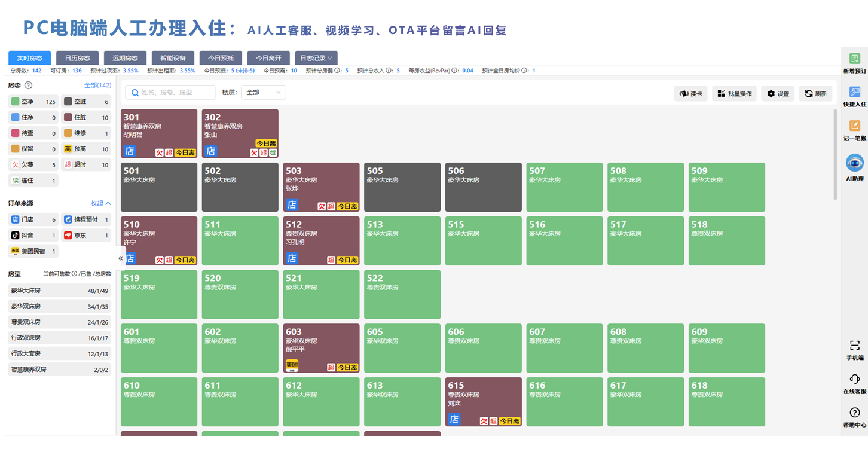Click the room grid vertical scrollbar
Image resolution: width=868 pixels, height=464 pixels.
click(835, 154)
